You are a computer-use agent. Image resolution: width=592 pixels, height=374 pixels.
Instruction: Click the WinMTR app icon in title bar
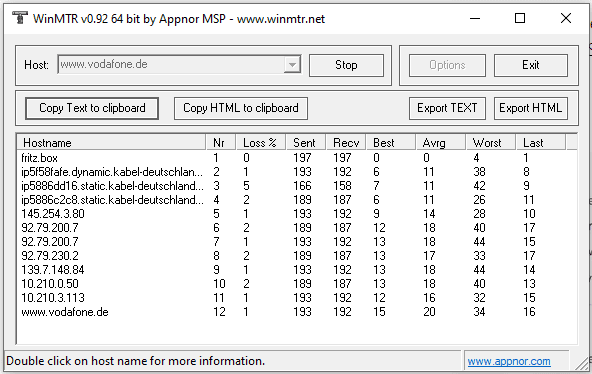(20, 18)
